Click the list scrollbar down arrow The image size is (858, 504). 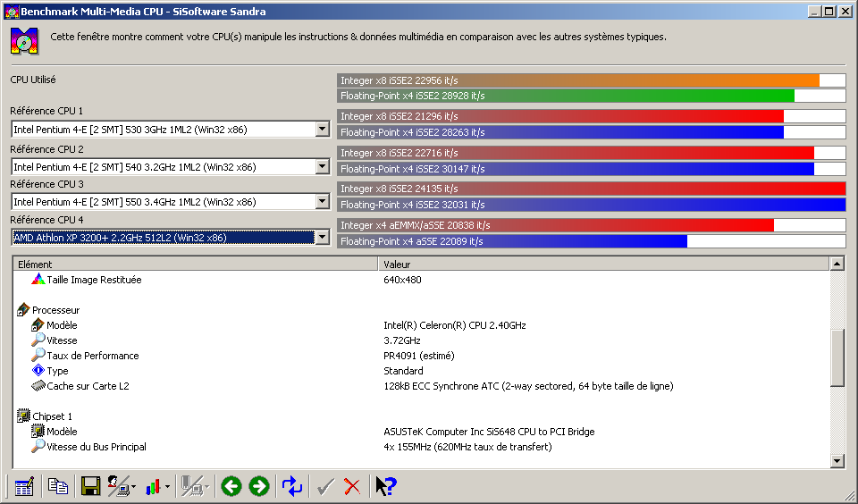point(837,461)
